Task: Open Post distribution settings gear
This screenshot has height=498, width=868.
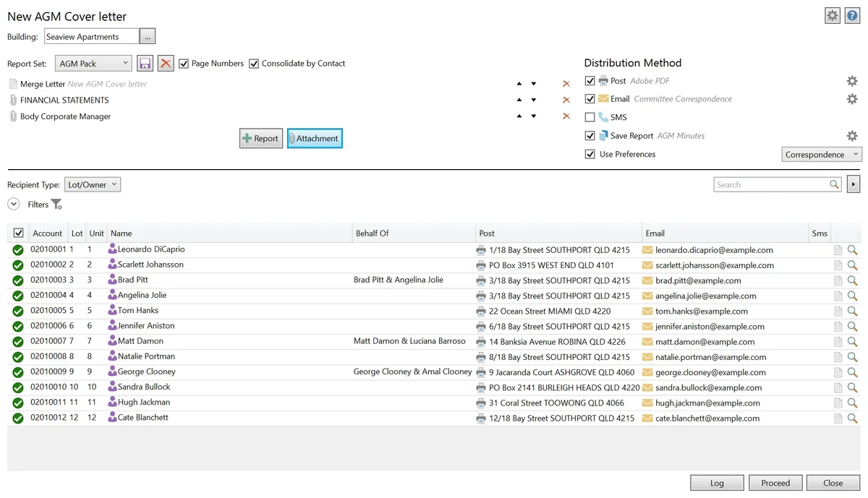Action: [x=852, y=81]
